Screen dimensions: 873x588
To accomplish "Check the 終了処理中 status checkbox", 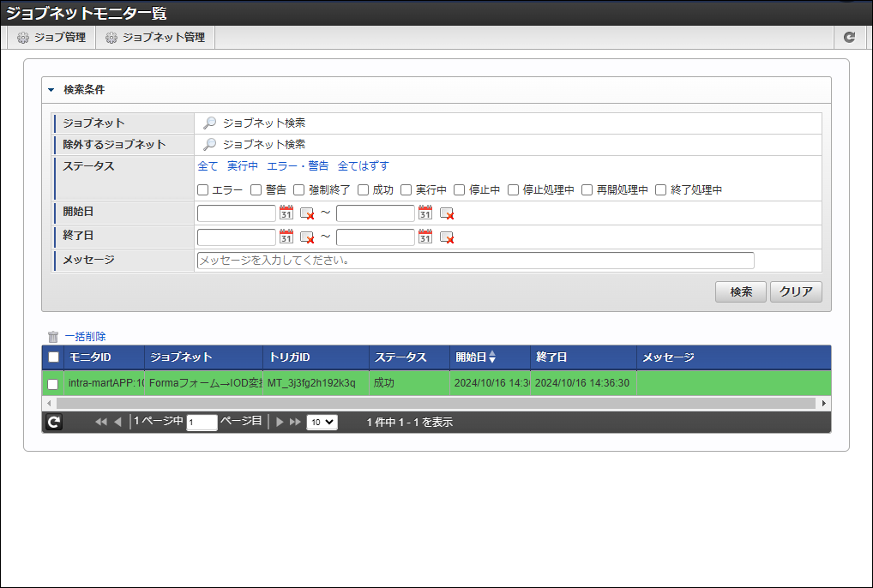I will pos(661,190).
